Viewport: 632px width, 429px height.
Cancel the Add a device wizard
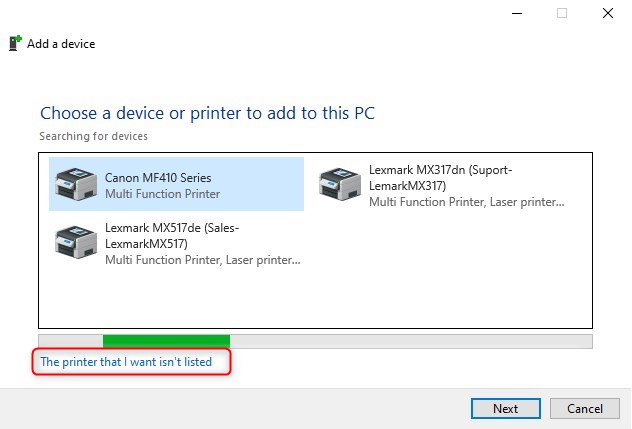(584, 409)
